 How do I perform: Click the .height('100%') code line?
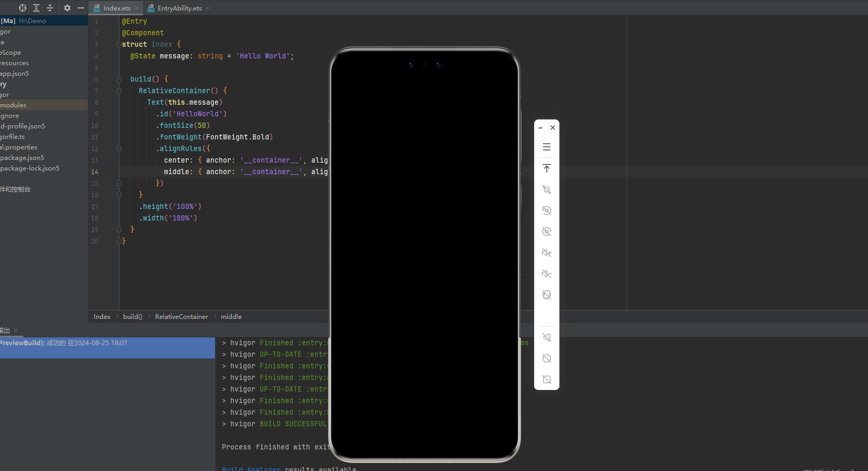click(170, 207)
